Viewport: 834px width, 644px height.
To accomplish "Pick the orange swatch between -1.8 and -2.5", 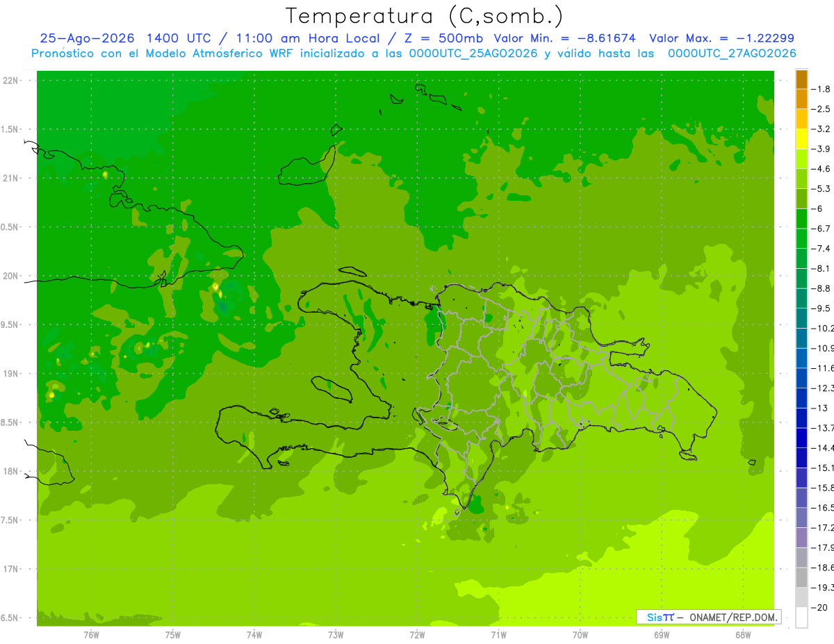I will point(801,99).
